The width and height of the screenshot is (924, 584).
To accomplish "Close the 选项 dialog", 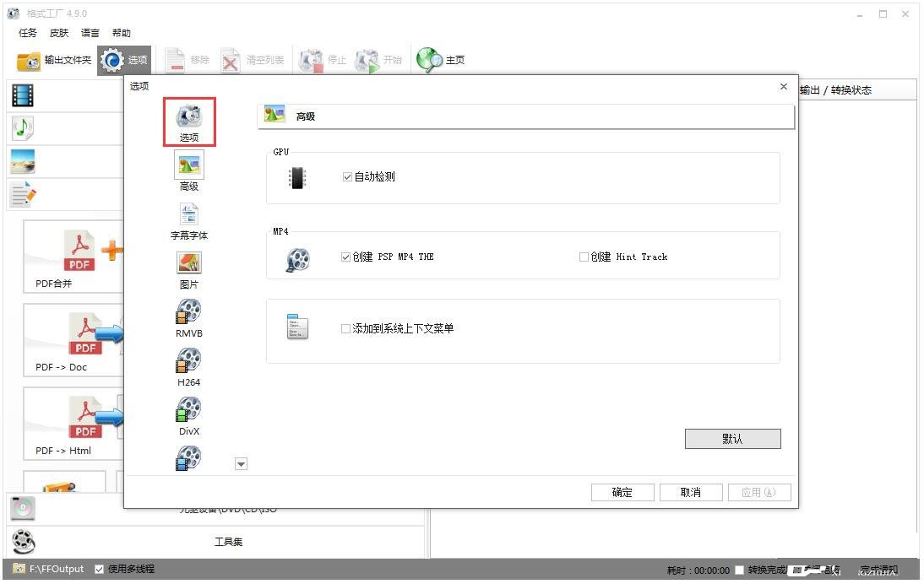I will click(x=784, y=87).
